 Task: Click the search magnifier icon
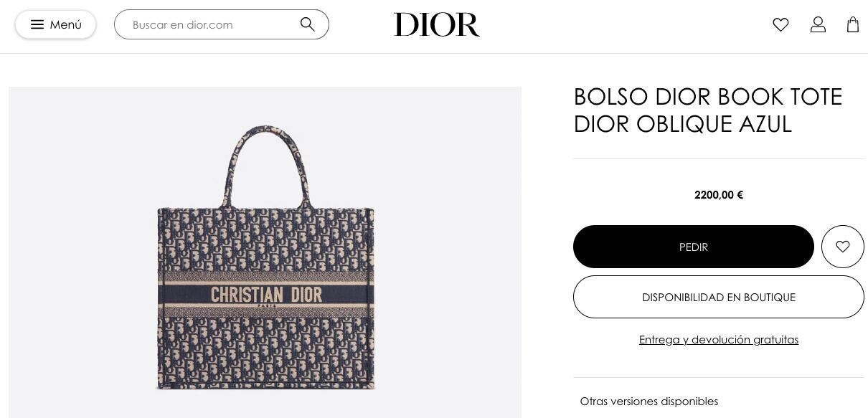(x=308, y=24)
